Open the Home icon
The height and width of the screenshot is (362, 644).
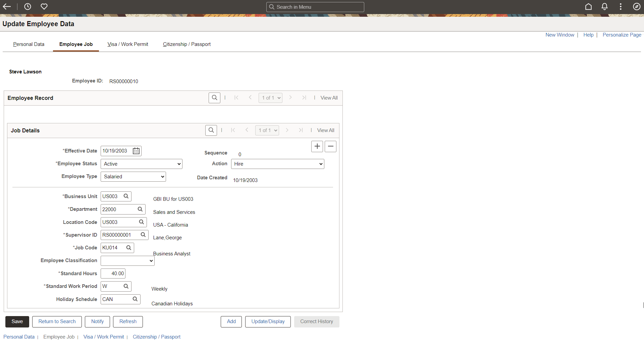pos(588,6)
